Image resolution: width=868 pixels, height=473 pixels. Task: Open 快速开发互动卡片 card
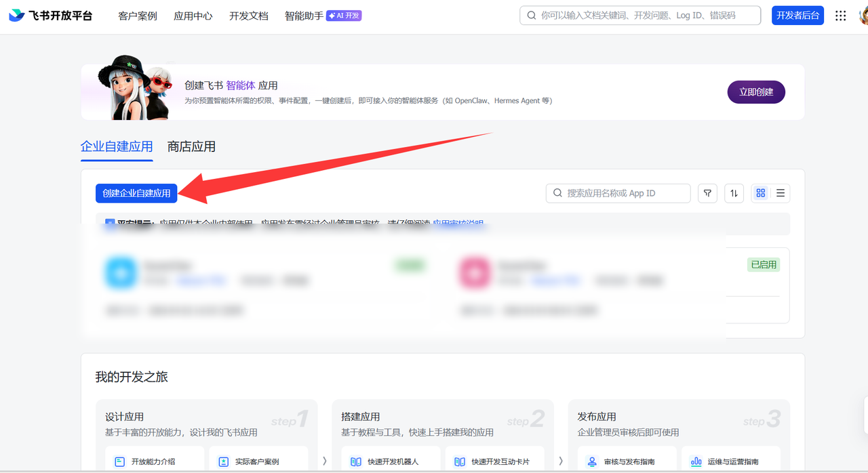pos(495,459)
